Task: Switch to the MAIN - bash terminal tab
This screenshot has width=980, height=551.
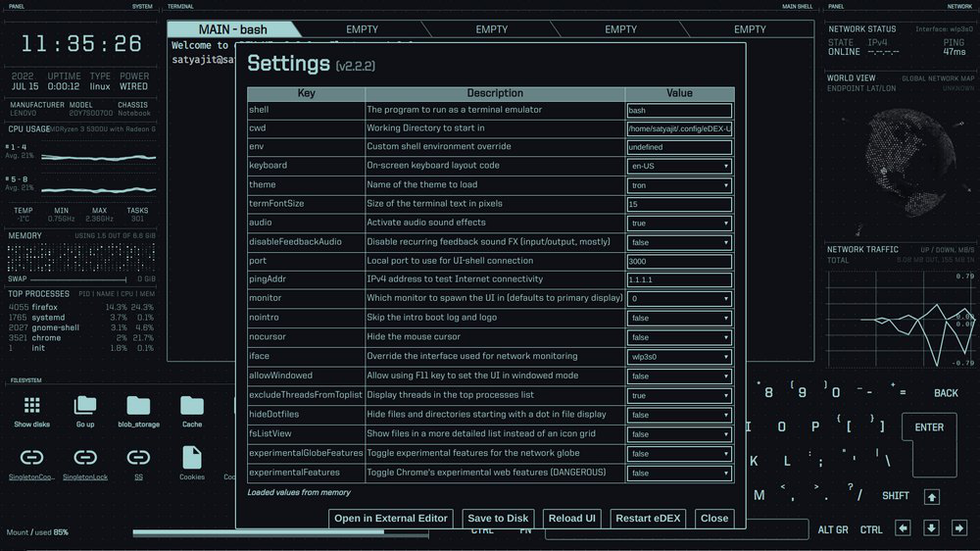Action: (x=233, y=29)
